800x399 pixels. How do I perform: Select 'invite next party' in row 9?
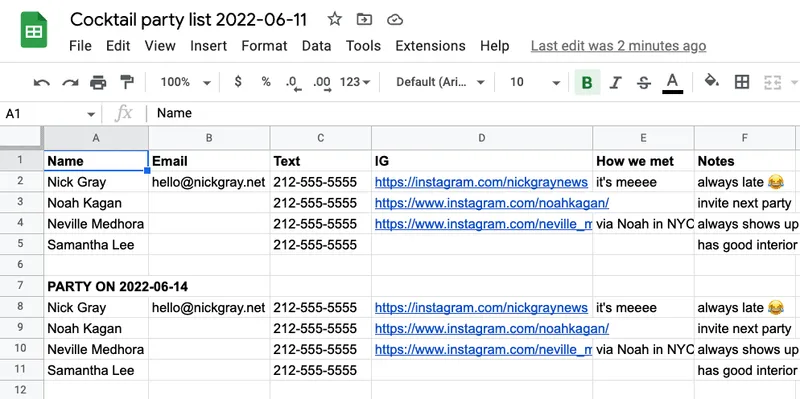tap(745, 329)
